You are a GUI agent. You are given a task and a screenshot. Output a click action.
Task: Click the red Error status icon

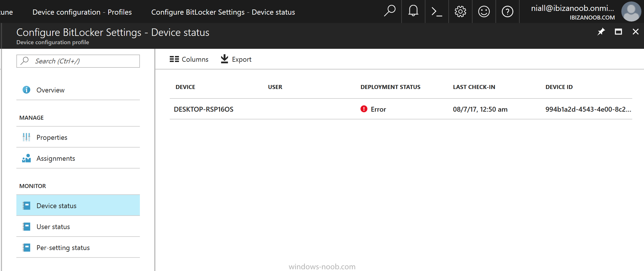[364, 109]
